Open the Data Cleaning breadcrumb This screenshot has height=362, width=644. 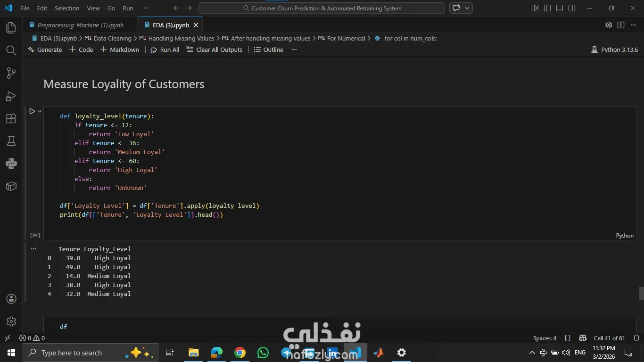point(112,38)
